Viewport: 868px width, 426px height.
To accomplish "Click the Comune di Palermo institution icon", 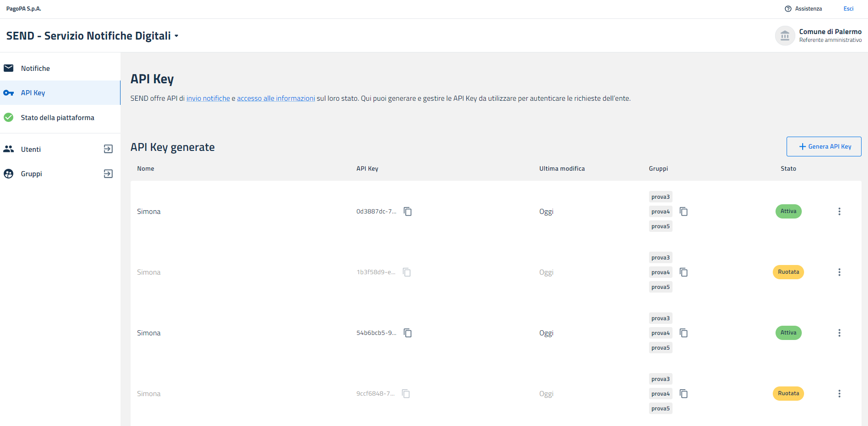I will [785, 36].
